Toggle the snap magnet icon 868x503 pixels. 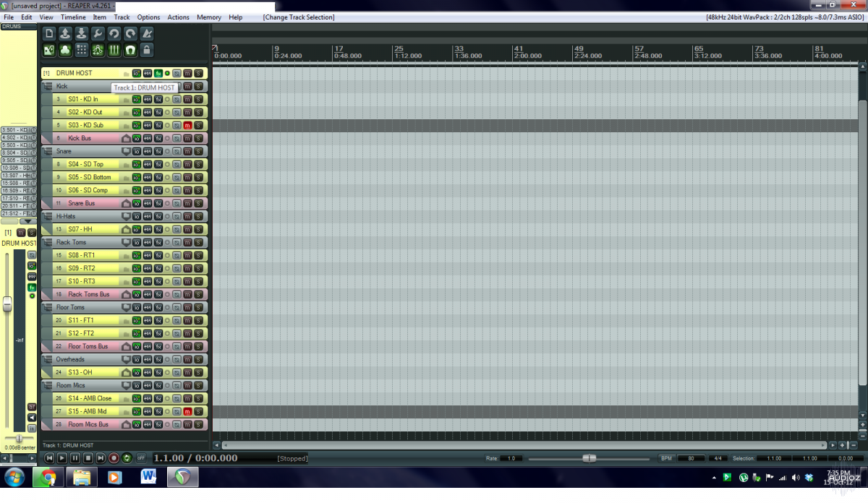click(130, 50)
